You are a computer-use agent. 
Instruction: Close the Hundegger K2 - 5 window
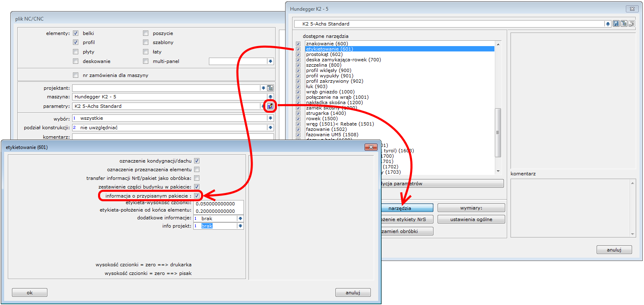point(631,9)
